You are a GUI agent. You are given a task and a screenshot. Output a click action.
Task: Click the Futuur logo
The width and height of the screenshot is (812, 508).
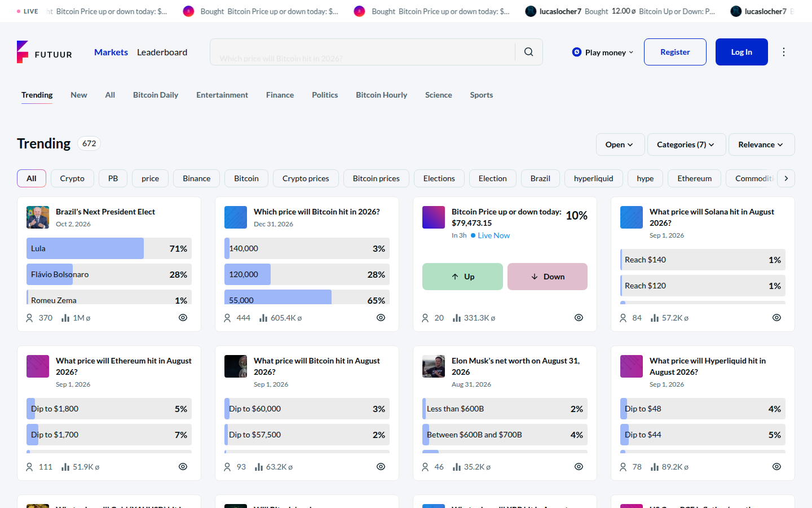click(45, 52)
